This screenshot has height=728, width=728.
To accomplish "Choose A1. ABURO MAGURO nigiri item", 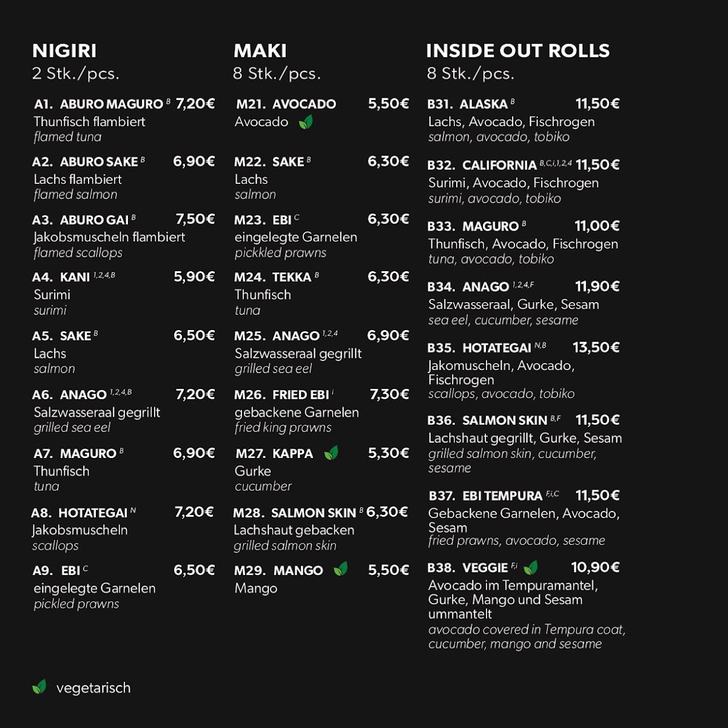I will pyautogui.click(x=99, y=104).
